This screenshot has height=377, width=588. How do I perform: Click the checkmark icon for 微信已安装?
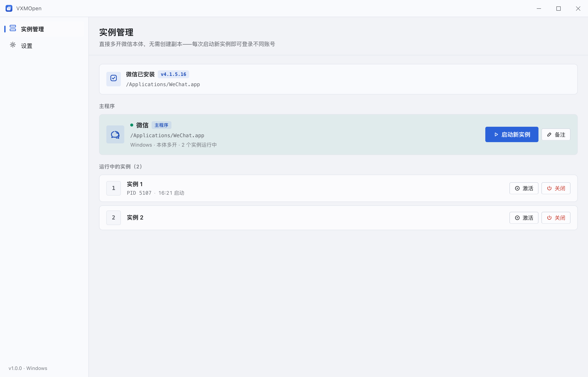[113, 79]
